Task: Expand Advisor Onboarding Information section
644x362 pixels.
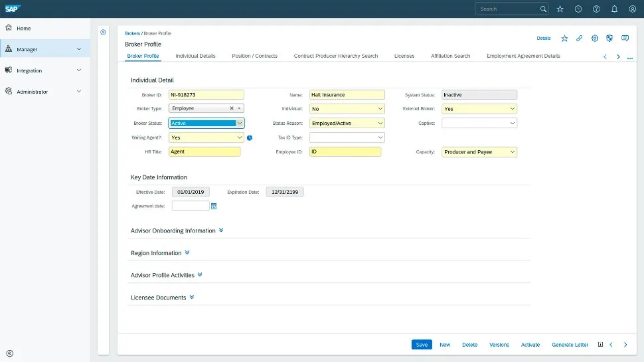Action: (221, 230)
